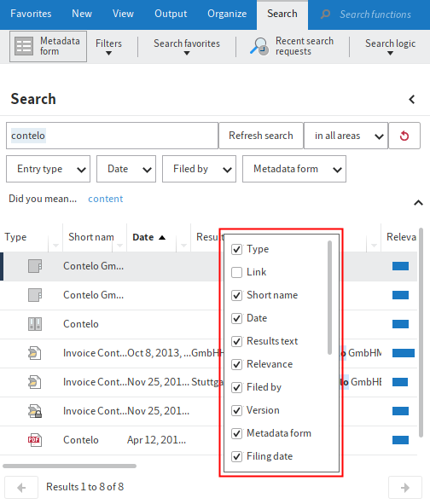Uncheck the Metadata form column checkbox
Screen dimensions: 430x504
[x=236, y=433]
